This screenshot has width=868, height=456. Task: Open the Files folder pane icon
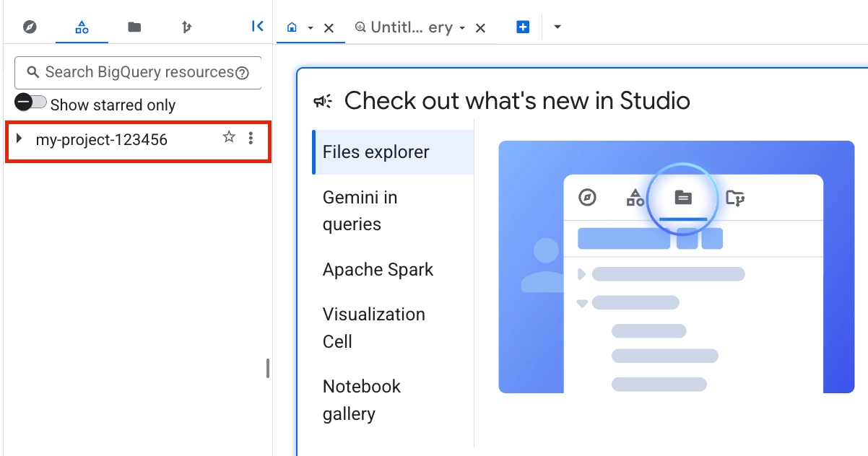click(x=134, y=27)
